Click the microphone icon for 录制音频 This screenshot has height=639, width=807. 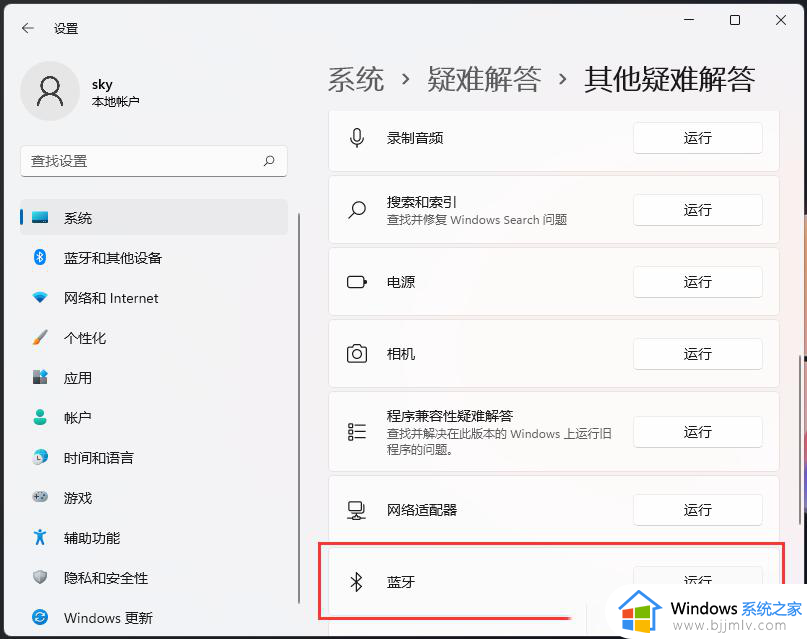click(357, 138)
